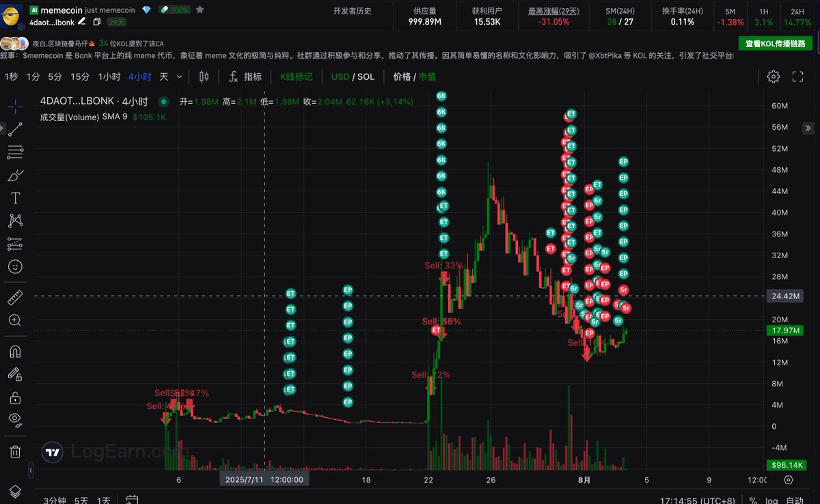Screen dimensions: 820x504
Task: Open the developer history section
Action: pos(352,11)
